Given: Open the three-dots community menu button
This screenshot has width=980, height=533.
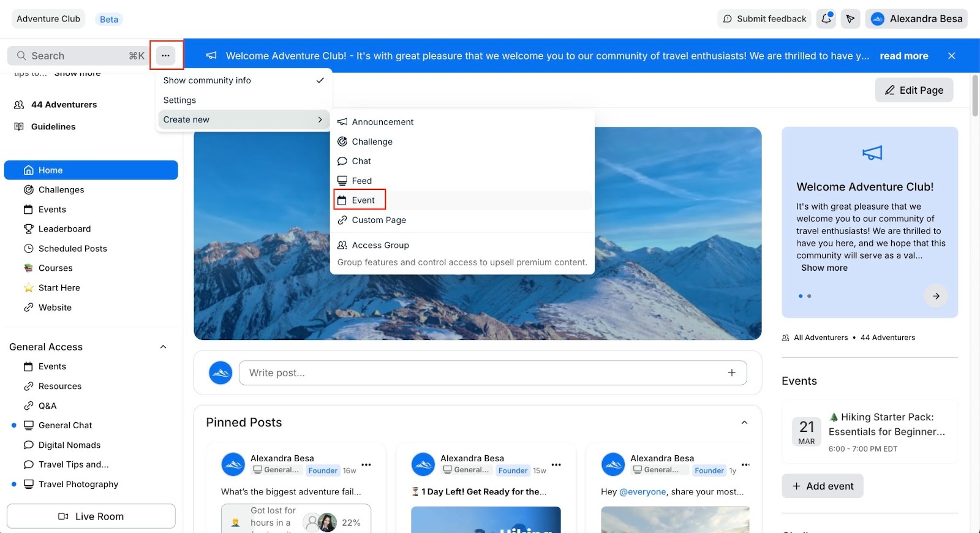Looking at the screenshot, I should (x=166, y=56).
